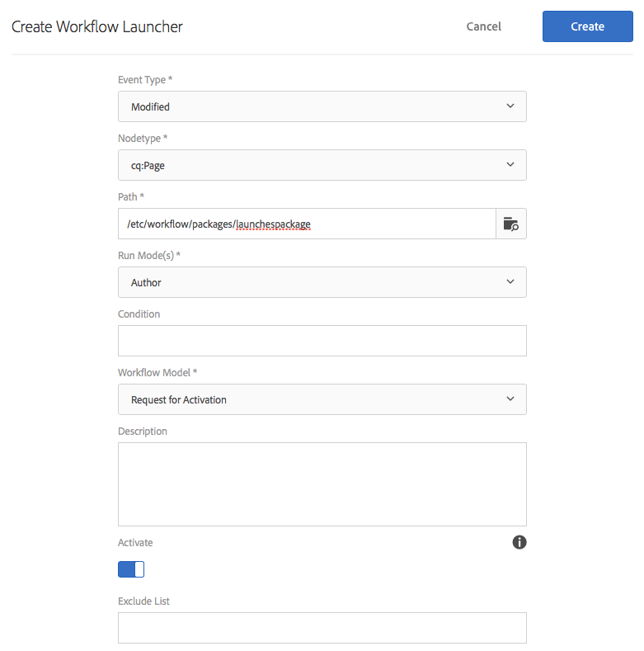Viewport: 644px width, 651px height.
Task: Click the Create button
Action: (x=588, y=26)
